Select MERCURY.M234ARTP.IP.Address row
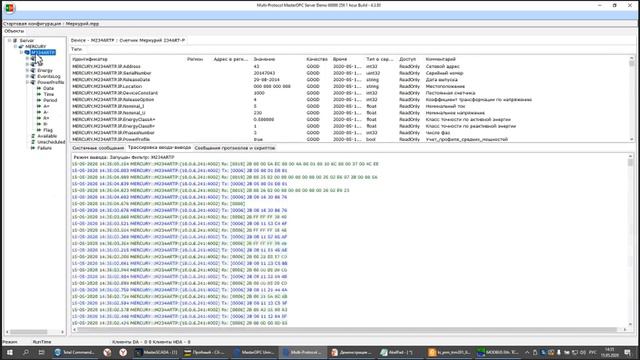The image size is (640, 360). [350, 66]
